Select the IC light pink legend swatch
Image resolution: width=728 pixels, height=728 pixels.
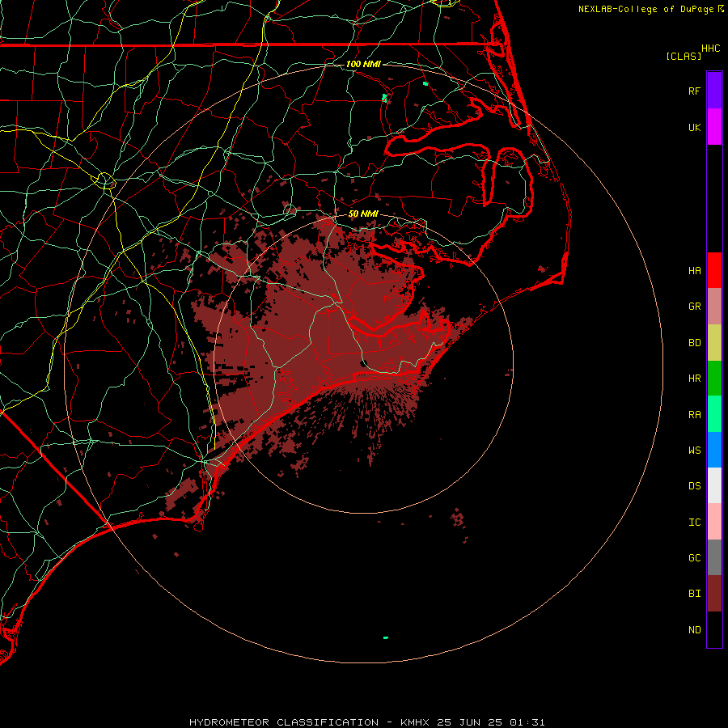[714, 522]
